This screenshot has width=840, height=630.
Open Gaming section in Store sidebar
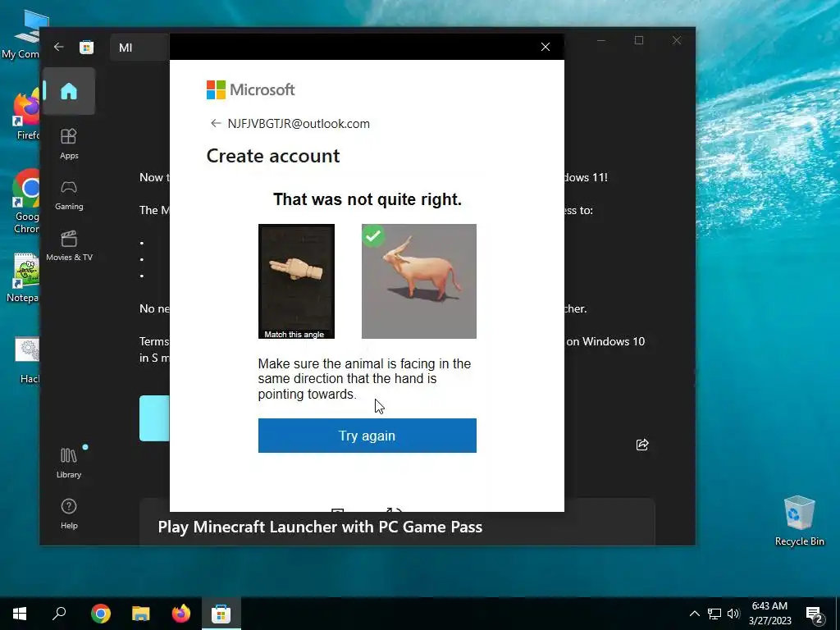(x=69, y=195)
